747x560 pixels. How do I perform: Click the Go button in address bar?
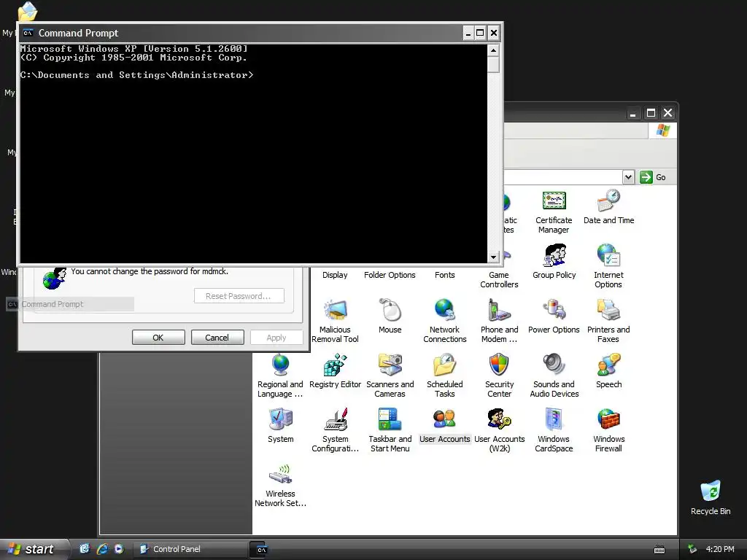(653, 177)
